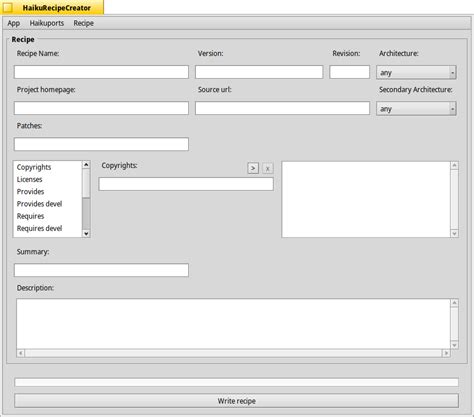This screenshot has height=417, width=474.
Task: Click the Write recipe button
Action: [x=237, y=401]
